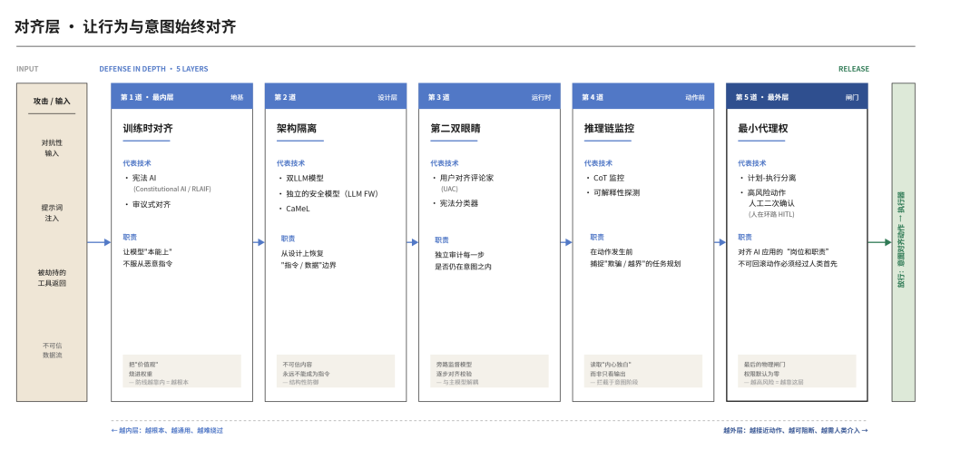The image size is (980, 449).
Task: Click the "地基" tag on layer 1
Action: click(237, 97)
